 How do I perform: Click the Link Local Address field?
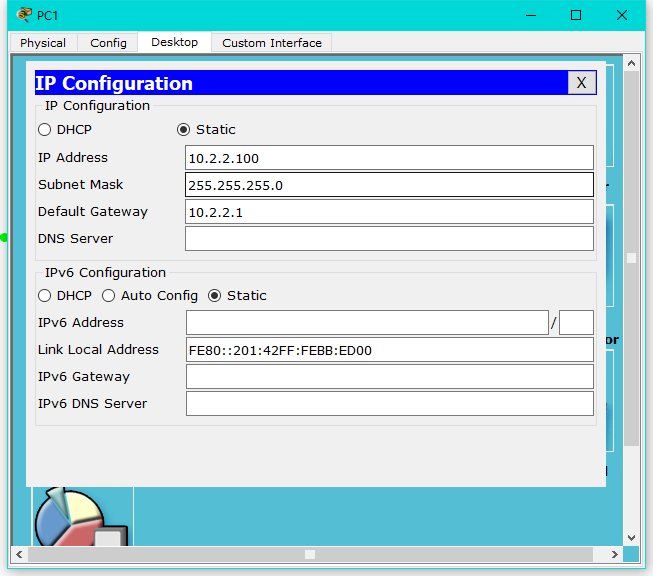390,350
